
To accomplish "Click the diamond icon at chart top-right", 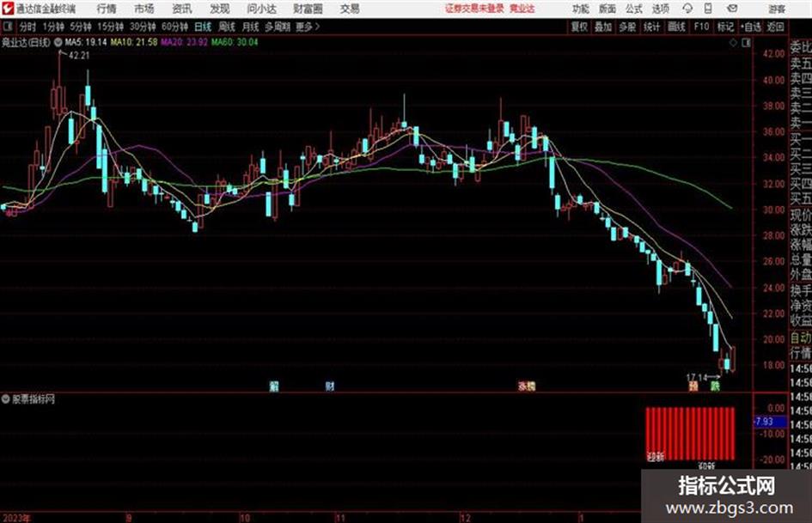I will (733, 43).
